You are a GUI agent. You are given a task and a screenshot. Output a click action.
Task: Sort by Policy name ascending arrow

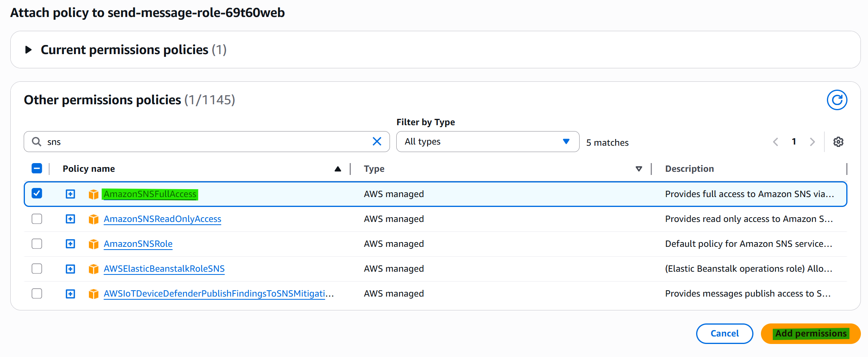[x=338, y=169]
